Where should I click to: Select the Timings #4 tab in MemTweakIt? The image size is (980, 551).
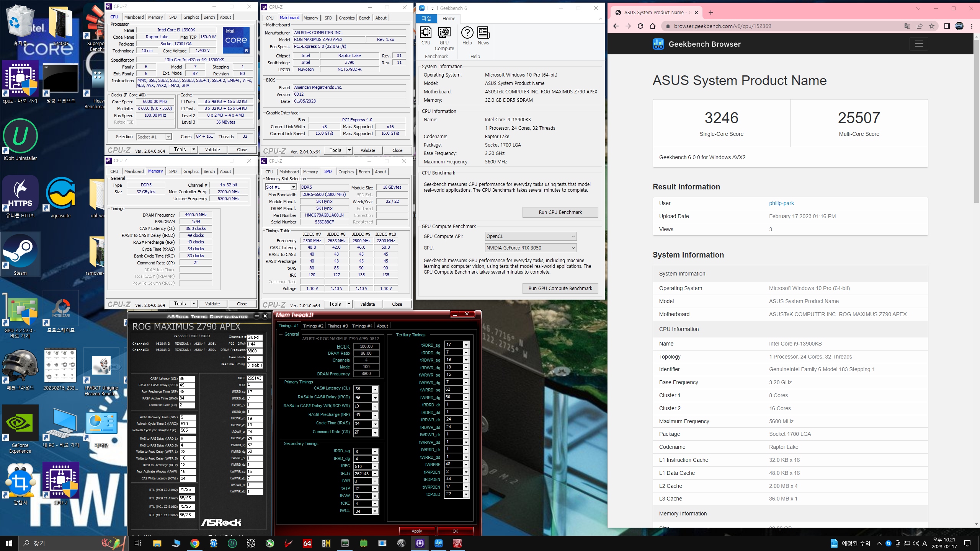coord(362,326)
